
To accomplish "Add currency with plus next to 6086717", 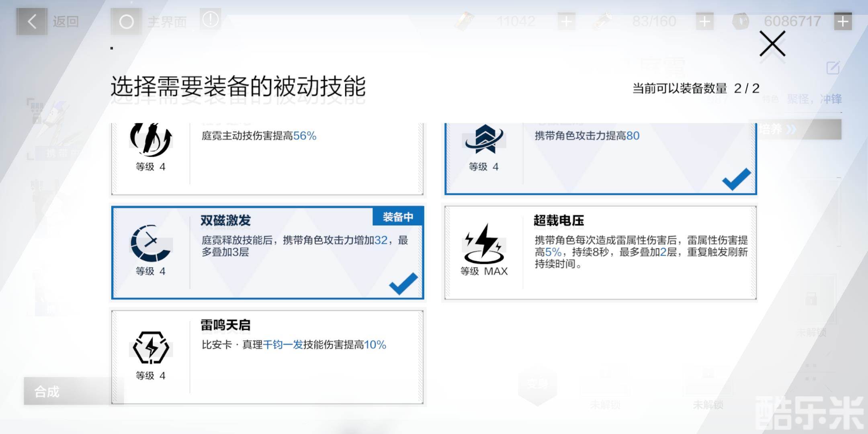I will [x=843, y=22].
